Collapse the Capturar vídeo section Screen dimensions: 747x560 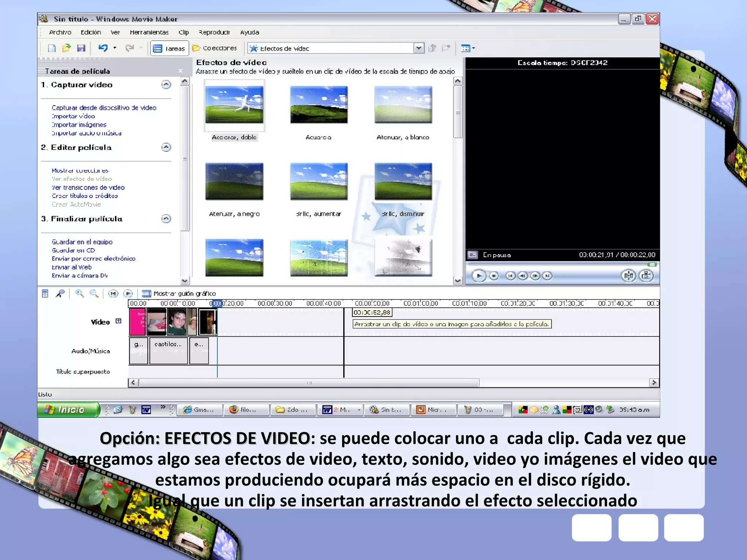[x=166, y=85]
